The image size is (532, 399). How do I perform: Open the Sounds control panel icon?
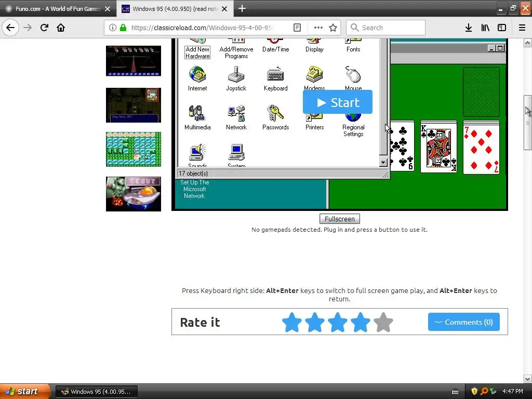(x=197, y=156)
